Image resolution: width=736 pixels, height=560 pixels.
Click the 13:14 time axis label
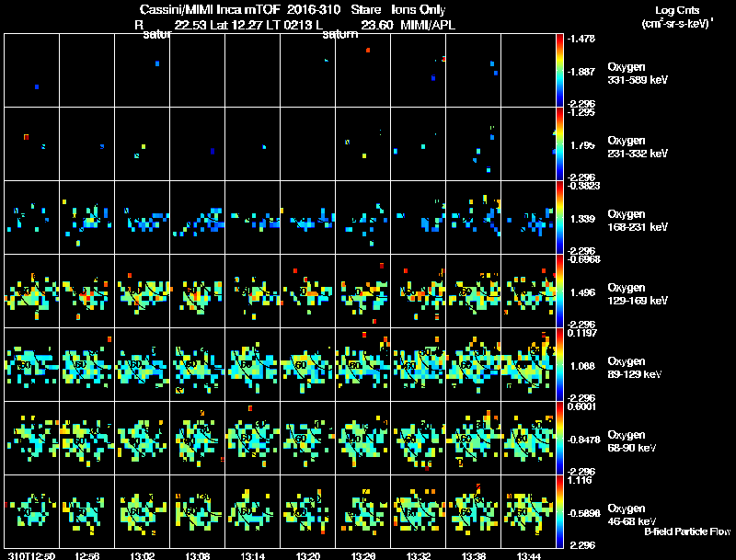tap(252, 555)
